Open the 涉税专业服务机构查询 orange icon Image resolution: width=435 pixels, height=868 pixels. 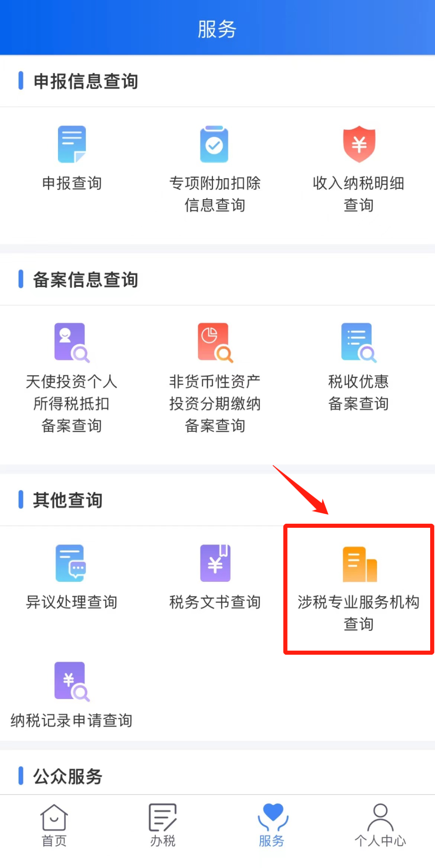pyautogui.click(x=359, y=564)
